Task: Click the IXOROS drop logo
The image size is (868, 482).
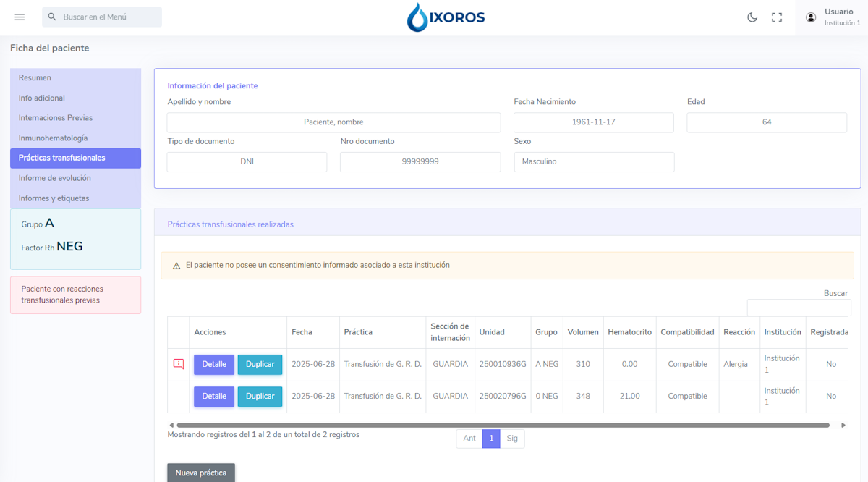Action: pyautogui.click(x=446, y=17)
